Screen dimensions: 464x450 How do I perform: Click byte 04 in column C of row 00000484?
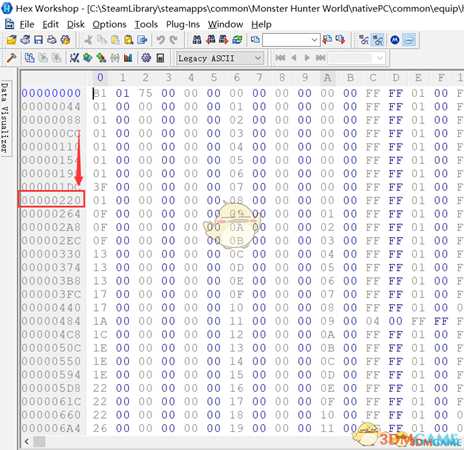(x=373, y=321)
